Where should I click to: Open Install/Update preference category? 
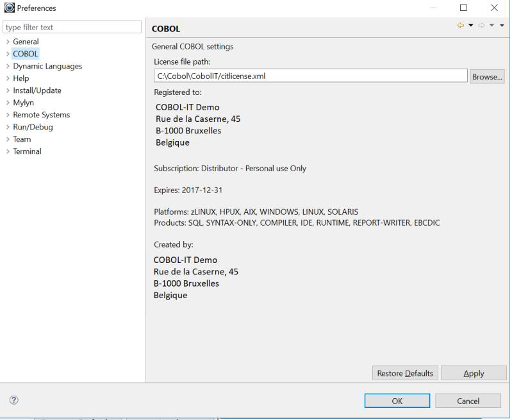(x=37, y=90)
